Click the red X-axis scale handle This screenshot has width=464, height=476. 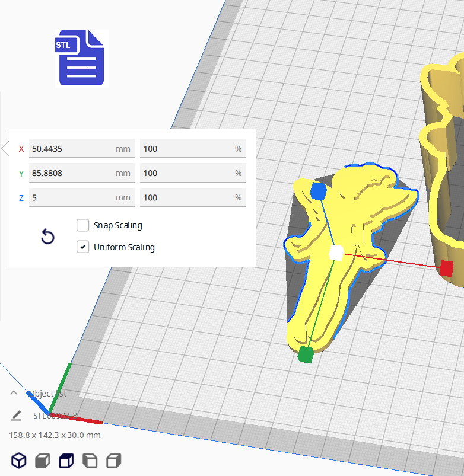447,268
